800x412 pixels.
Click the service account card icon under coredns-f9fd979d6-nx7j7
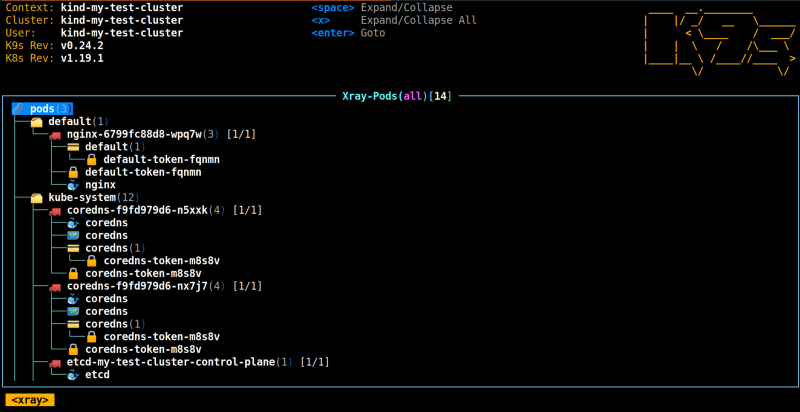coord(73,324)
